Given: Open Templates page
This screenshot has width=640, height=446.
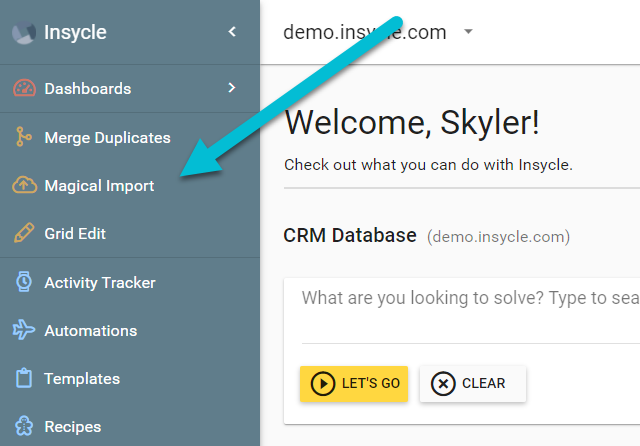Looking at the screenshot, I should [x=82, y=379].
